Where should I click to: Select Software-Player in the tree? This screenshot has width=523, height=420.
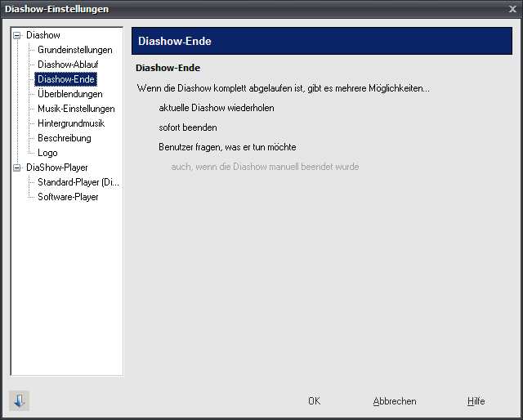point(68,197)
